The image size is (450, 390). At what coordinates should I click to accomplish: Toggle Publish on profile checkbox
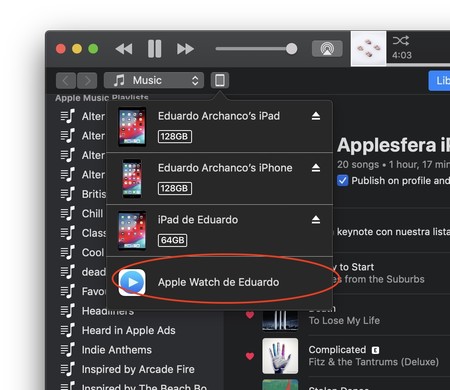tap(342, 180)
